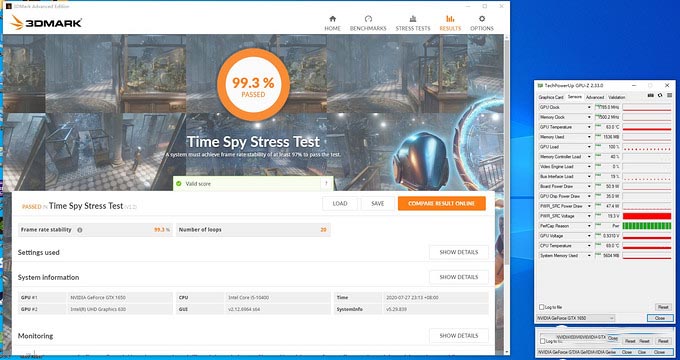This screenshot has height=360, width=680.
Task: Click the 2020-07-27 time value
Action: coord(412,298)
